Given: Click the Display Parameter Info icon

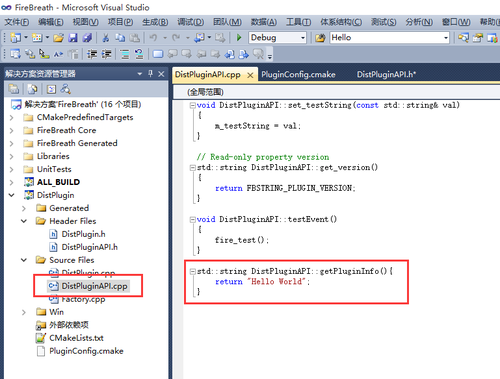Looking at the screenshot, I should point(30,54).
